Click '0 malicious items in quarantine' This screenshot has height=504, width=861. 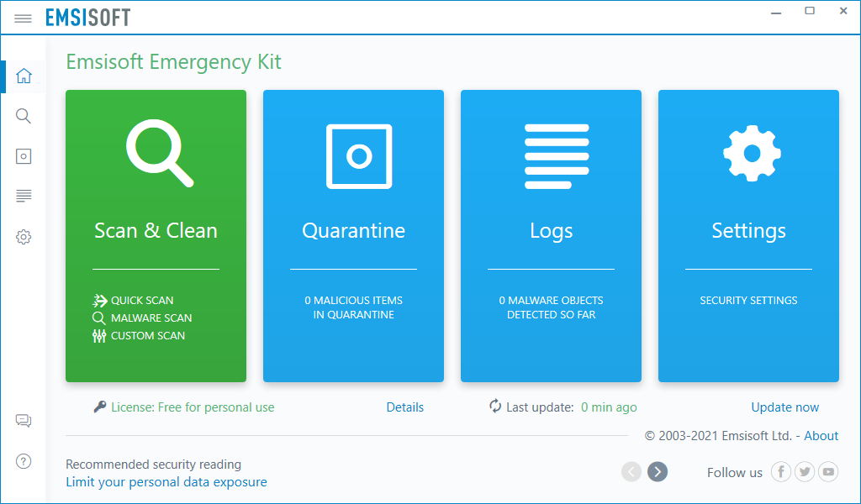tap(354, 307)
